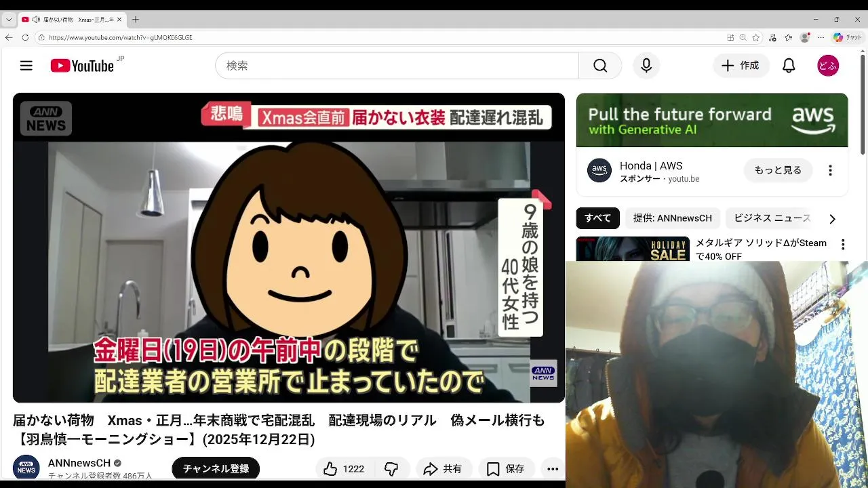Open the AWS Generative AI ad banner
Screen dimensions: 868x488
click(x=712, y=120)
